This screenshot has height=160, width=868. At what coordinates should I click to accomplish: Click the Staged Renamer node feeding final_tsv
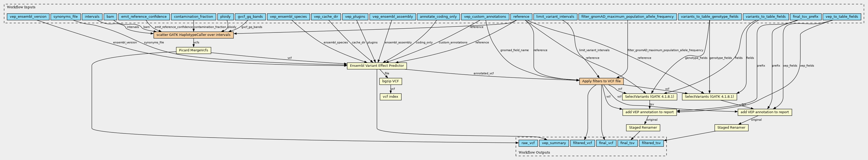643,128
